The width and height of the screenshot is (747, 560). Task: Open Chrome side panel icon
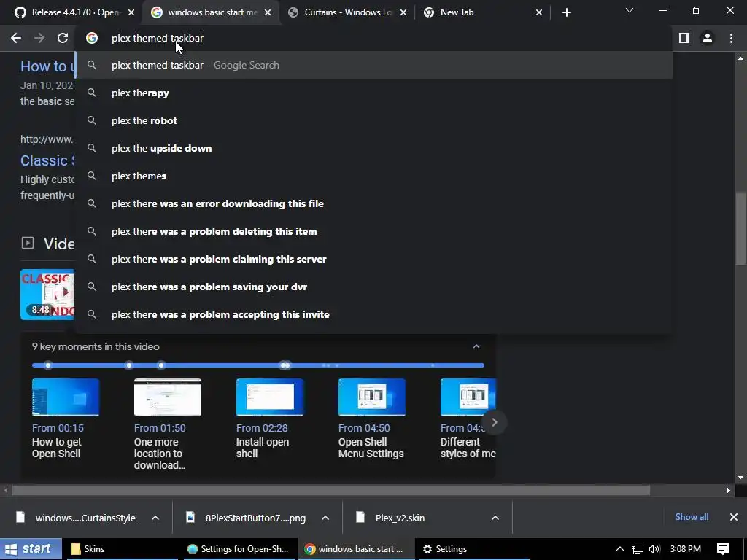pos(684,38)
